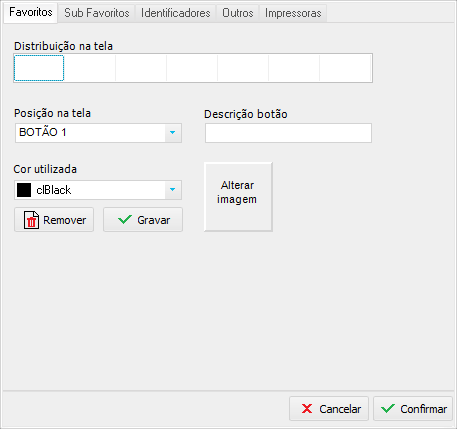Select the Favoritos tab

coord(31,12)
